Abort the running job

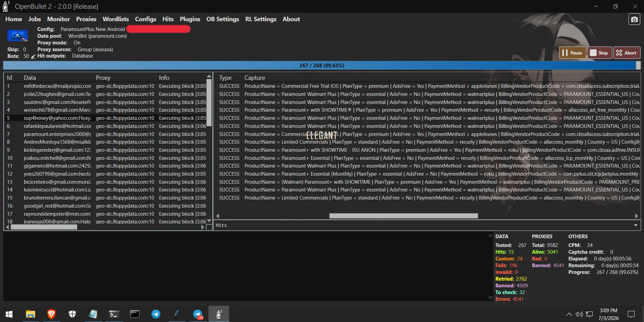(x=626, y=53)
